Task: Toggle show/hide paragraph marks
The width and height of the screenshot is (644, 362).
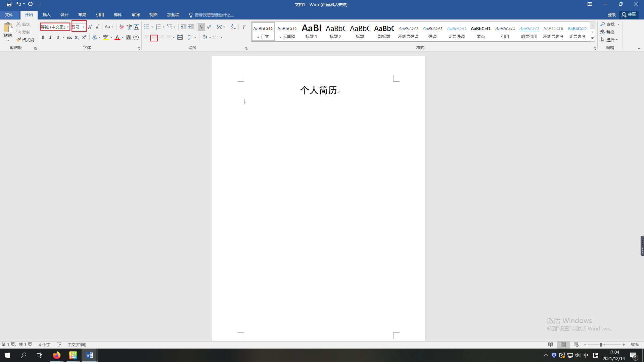Action: (x=244, y=27)
